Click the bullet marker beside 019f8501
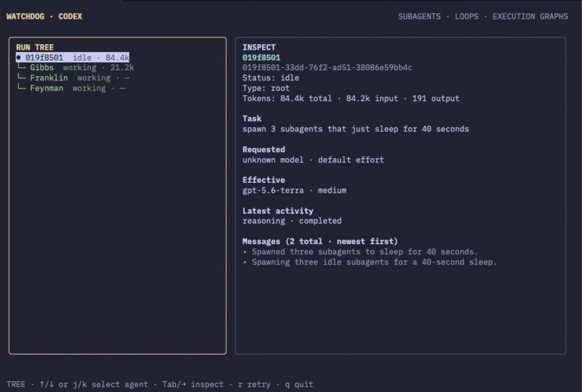The image size is (582, 392). point(19,58)
